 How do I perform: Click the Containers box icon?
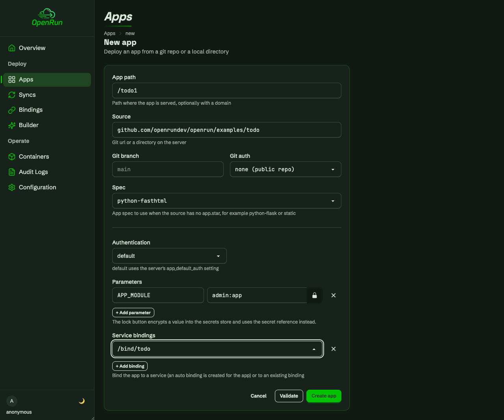point(12,157)
